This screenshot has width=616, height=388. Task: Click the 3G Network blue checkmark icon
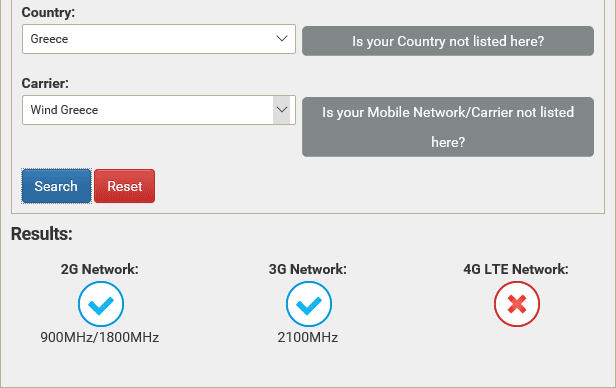tap(309, 304)
